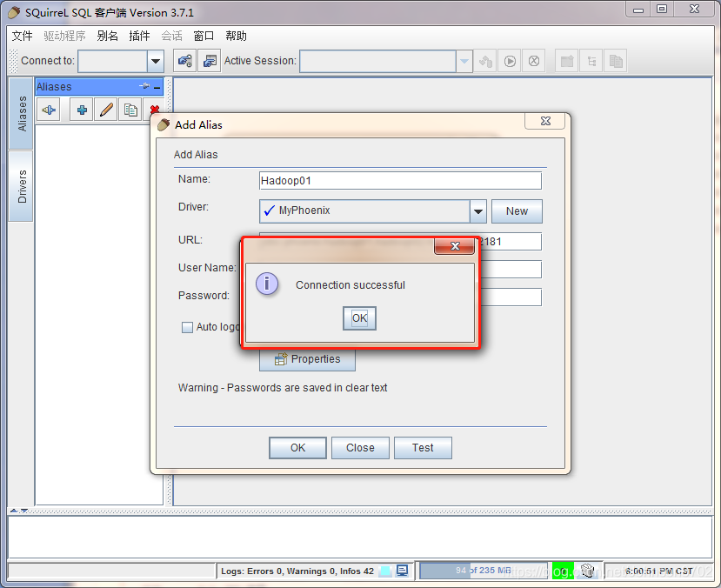Screen dimensions: 721x588
Task: Click the OK button in Add Alias
Action: pyautogui.click(x=297, y=448)
